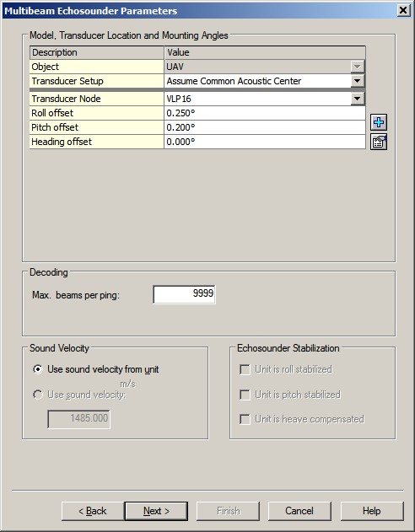The height and width of the screenshot is (532, 415).
Task: Open the properties sheet icon below plus
Action: coord(379,142)
